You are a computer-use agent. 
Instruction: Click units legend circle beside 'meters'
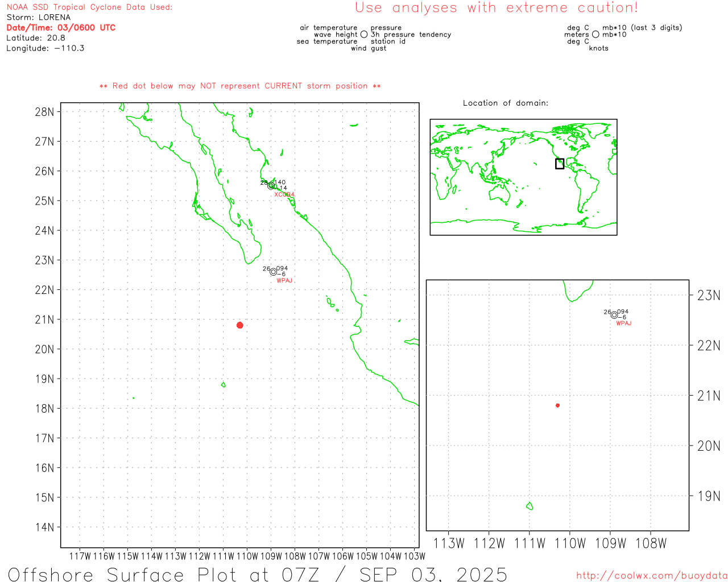tap(595, 34)
